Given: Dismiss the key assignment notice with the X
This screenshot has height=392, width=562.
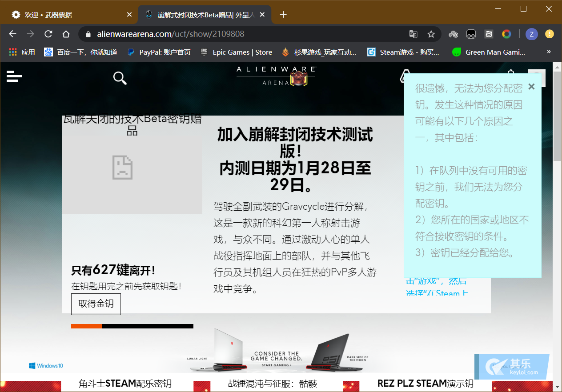Looking at the screenshot, I should click(x=531, y=87).
